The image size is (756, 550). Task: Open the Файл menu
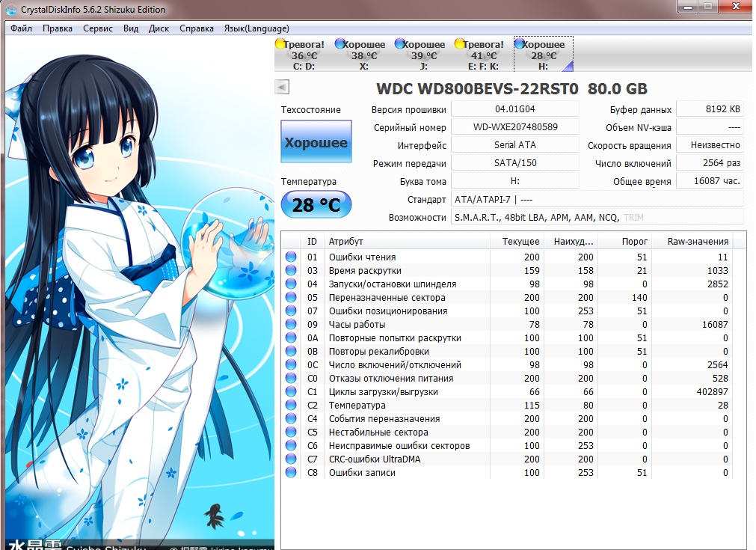pyautogui.click(x=21, y=28)
